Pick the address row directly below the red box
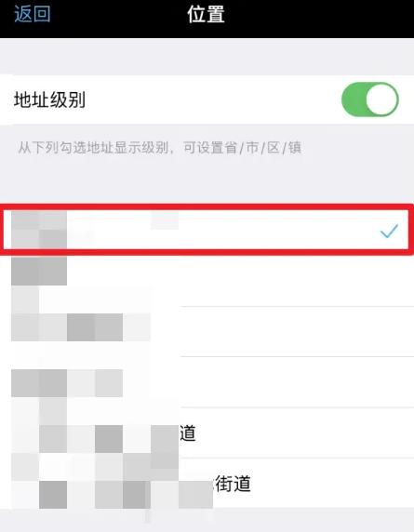 (x=207, y=281)
